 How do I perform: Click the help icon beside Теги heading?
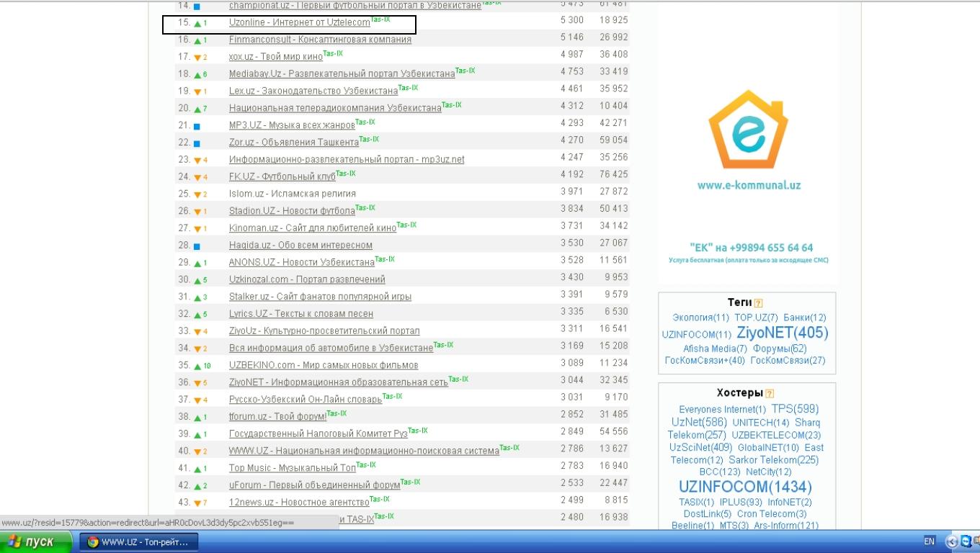pos(758,303)
